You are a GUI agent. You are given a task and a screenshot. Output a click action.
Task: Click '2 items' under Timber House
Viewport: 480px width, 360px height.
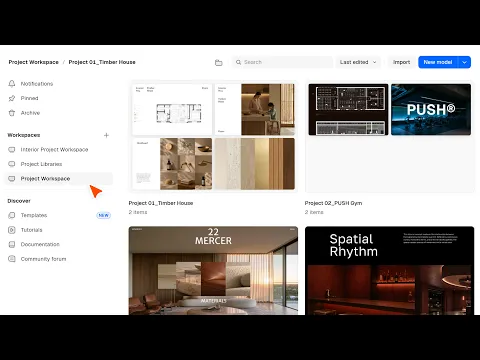tap(138, 212)
